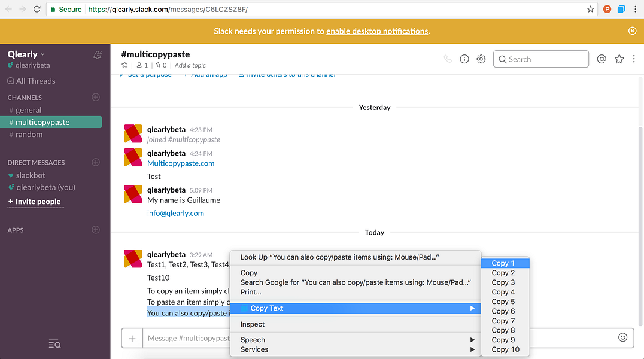Dismiss the notification permission banner
The width and height of the screenshot is (644, 359).
coord(632,31)
